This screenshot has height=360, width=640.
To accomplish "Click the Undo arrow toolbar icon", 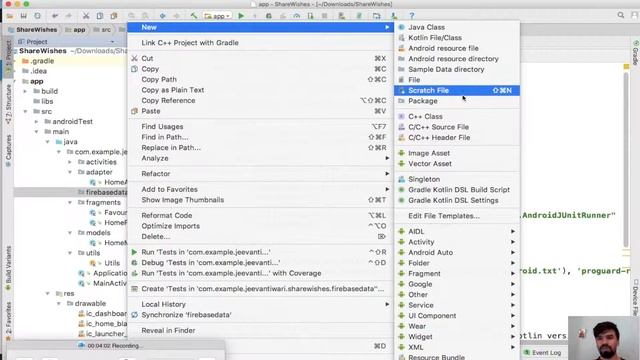I will click(x=55, y=16).
